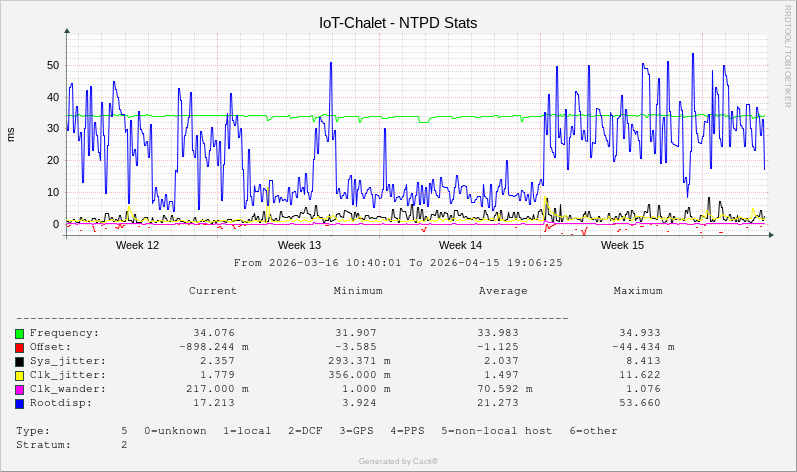Click the black Sys_jitter legend swatch
Viewport: 797px width, 472px height.
click(19, 361)
